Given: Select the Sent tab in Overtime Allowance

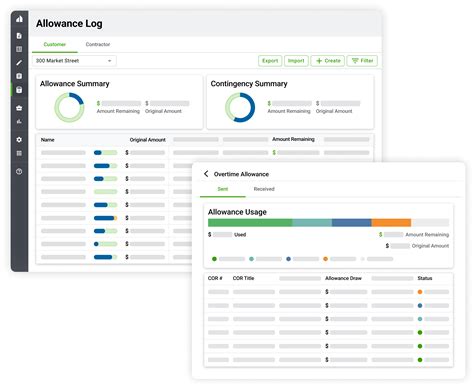Looking at the screenshot, I should tap(223, 189).
